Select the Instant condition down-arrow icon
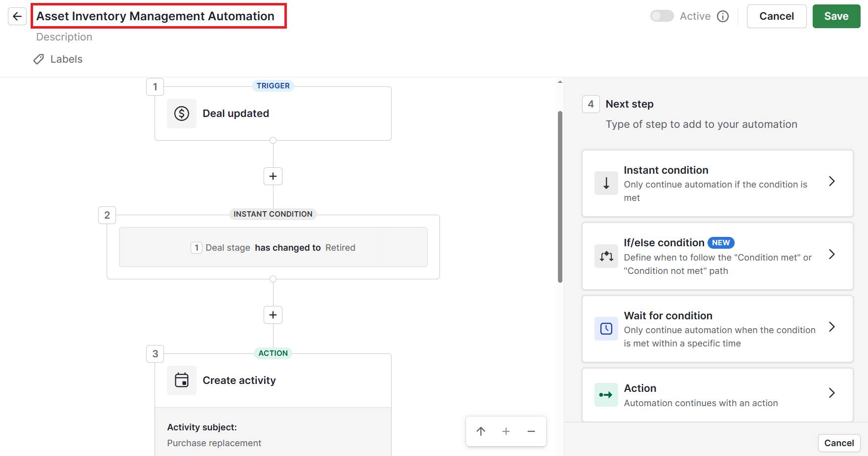The height and width of the screenshot is (456, 868). [606, 183]
